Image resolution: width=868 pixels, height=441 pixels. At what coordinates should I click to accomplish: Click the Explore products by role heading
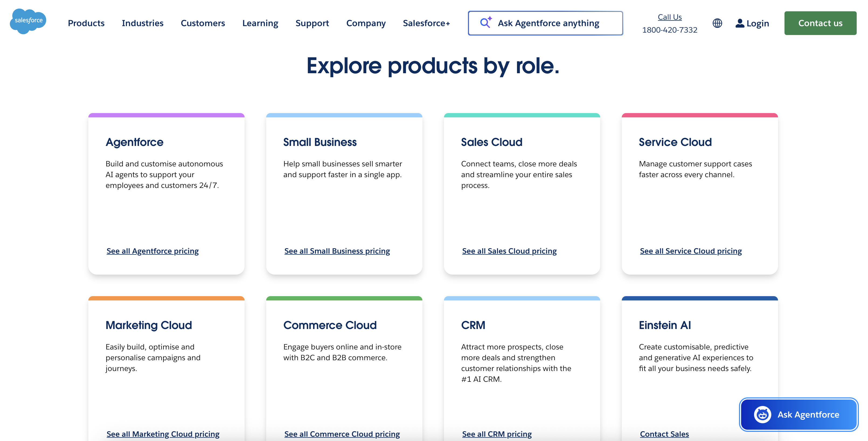(433, 66)
